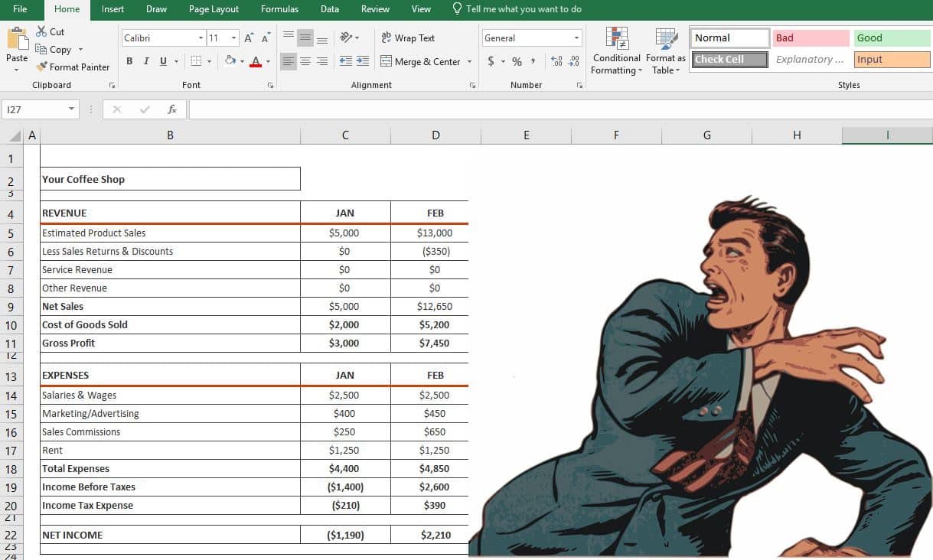Apply Percent Style formatting
Viewport: 933px width, 560px height.
click(517, 61)
